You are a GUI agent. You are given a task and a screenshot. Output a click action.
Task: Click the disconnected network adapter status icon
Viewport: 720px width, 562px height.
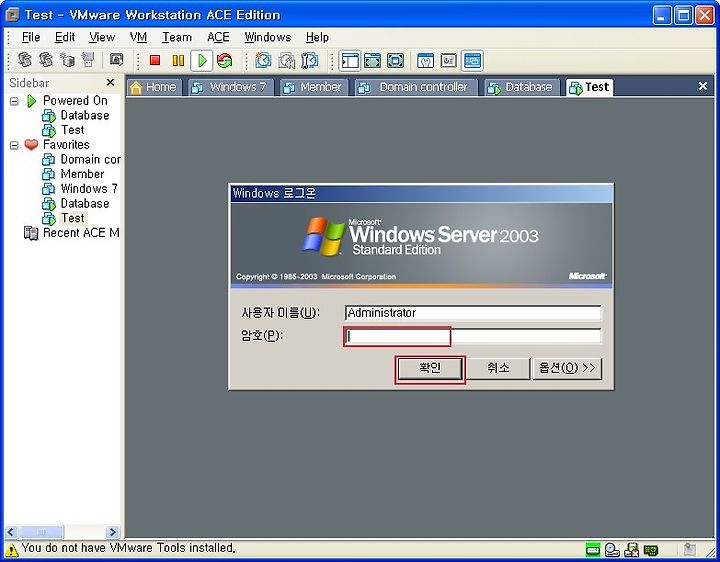[x=631, y=549]
